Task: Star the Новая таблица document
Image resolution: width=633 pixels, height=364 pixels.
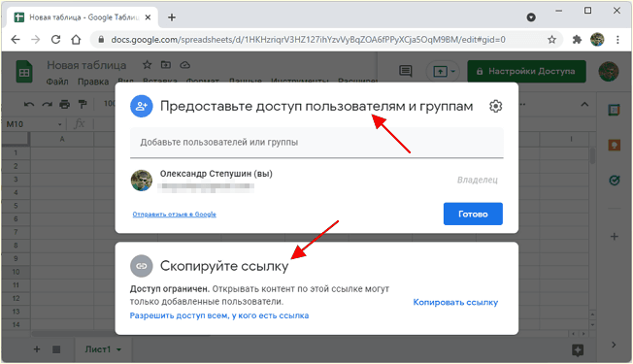Action: click(x=147, y=65)
